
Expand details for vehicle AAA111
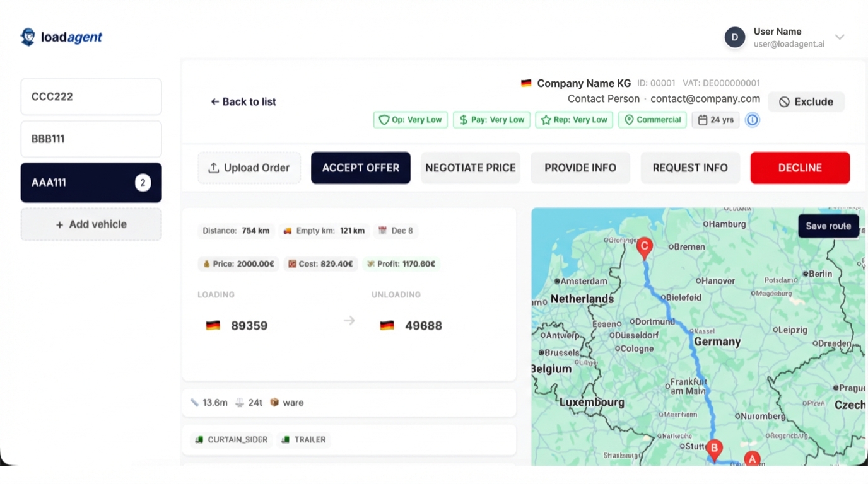click(91, 182)
